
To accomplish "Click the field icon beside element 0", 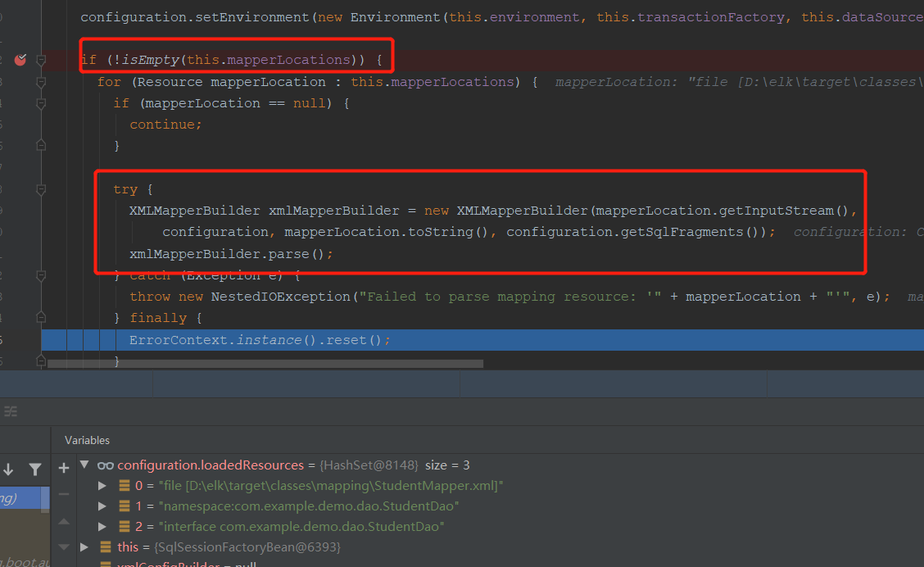I will pyautogui.click(x=125, y=486).
